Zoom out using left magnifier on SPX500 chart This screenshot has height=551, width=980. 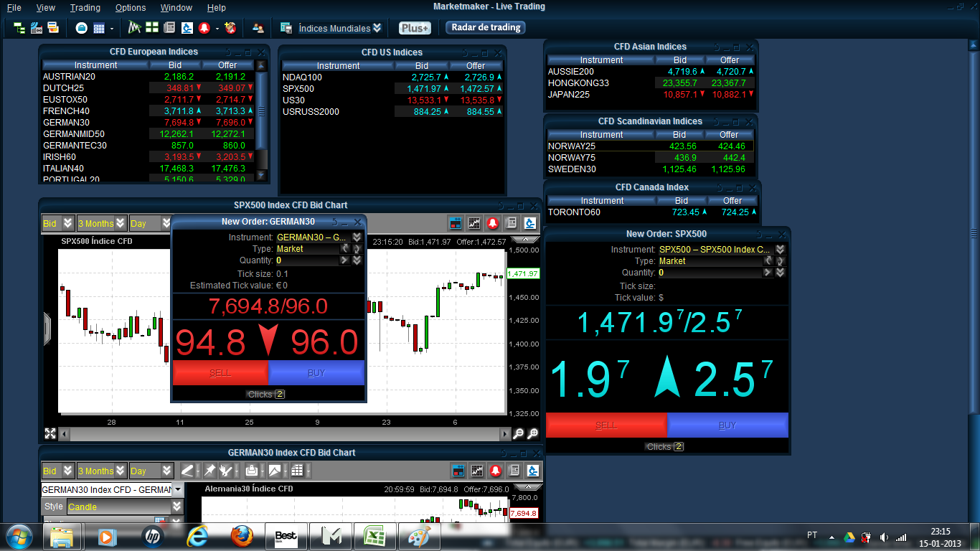click(519, 433)
